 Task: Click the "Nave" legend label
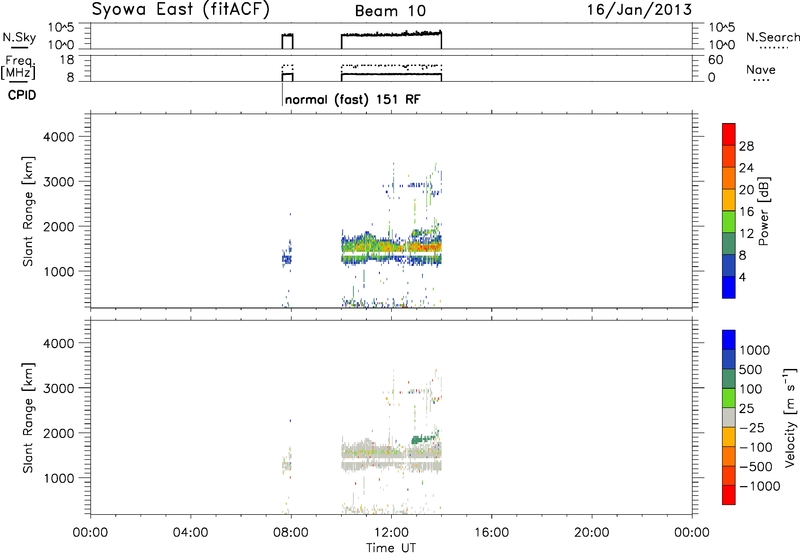click(760, 70)
